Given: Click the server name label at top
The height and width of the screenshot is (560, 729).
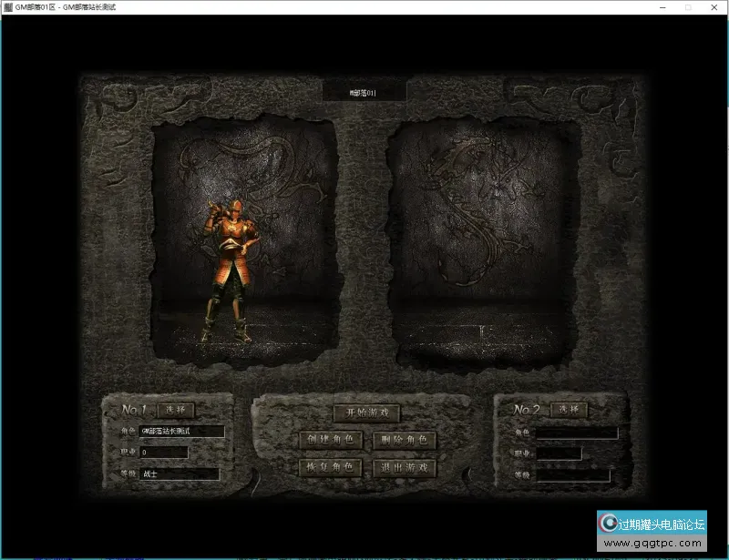Looking at the screenshot, I should [364, 93].
